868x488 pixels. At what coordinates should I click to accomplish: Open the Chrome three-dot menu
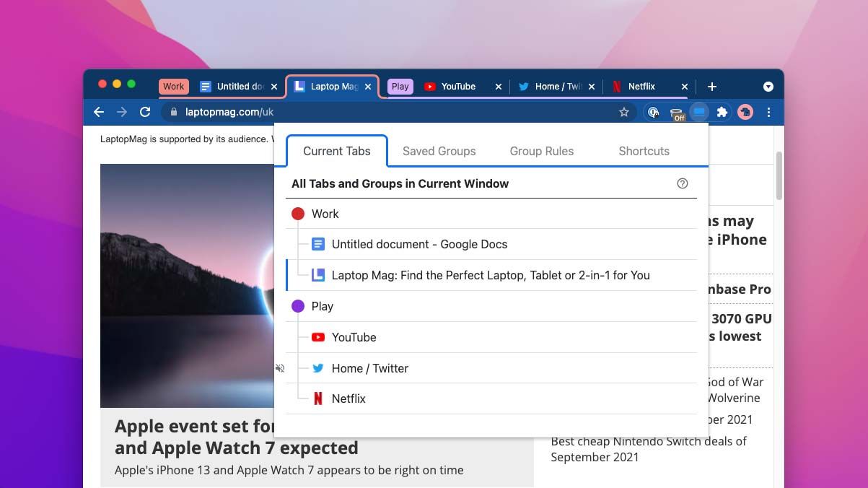pos(769,112)
